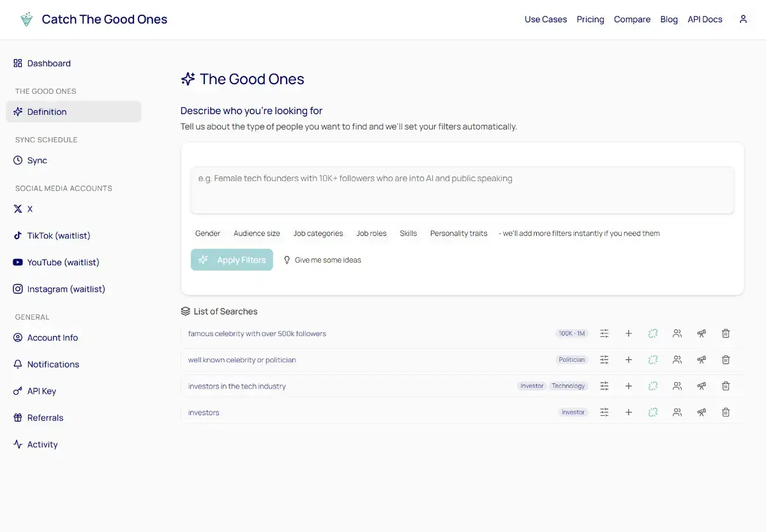Open 'investors in the tech industry' search

click(237, 386)
